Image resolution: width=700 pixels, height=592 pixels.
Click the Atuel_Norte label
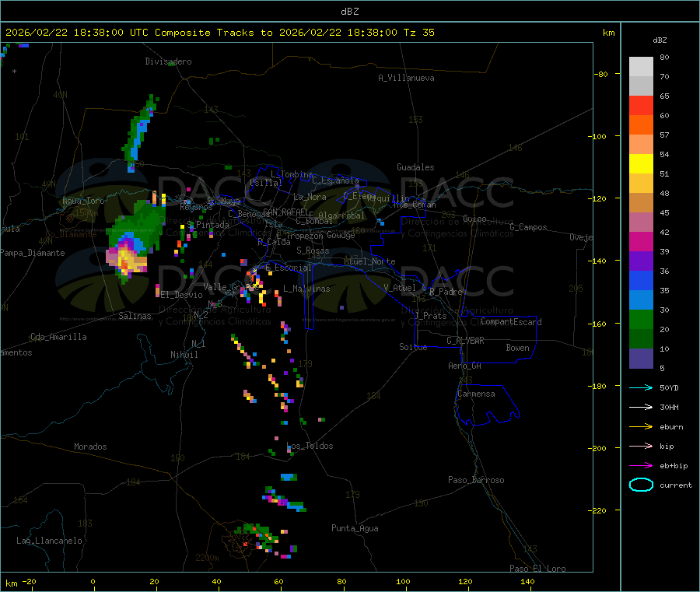pos(369,261)
